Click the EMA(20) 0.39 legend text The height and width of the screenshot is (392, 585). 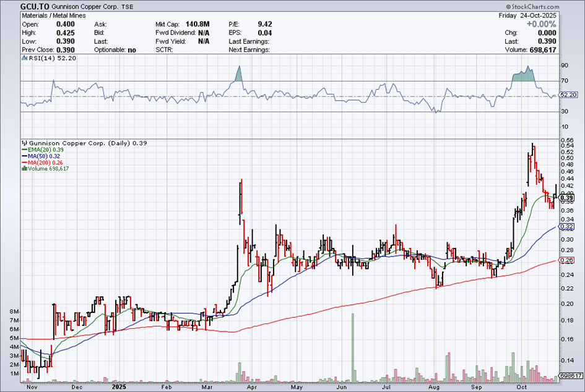click(x=46, y=150)
